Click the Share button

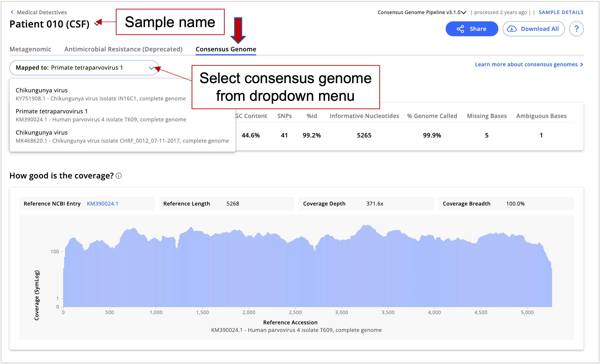[472, 28]
